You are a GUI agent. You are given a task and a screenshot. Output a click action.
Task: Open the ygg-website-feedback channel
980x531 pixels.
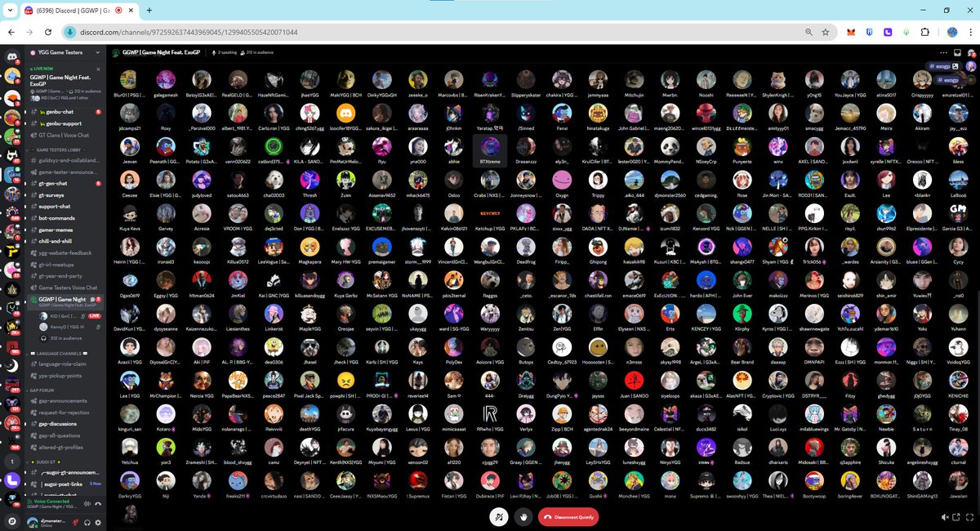(67, 253)
